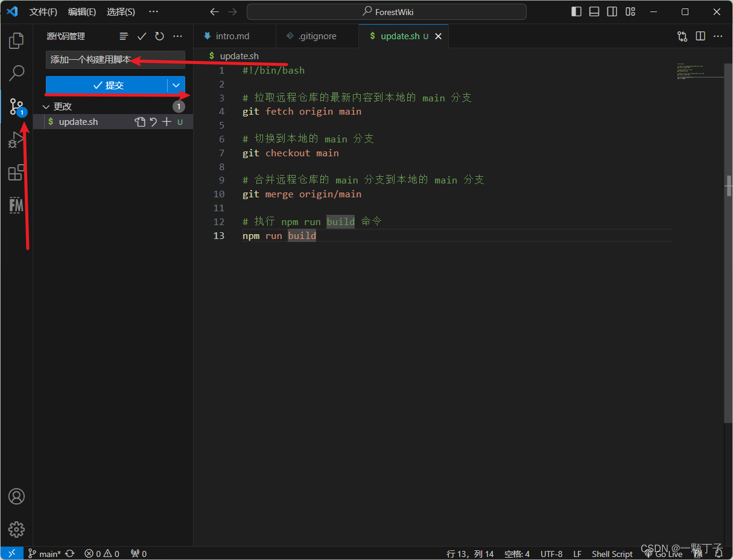This screenshot has width=733, height=560.
Task: Select the Search icon in activity bar
Action: coord(16,72)
